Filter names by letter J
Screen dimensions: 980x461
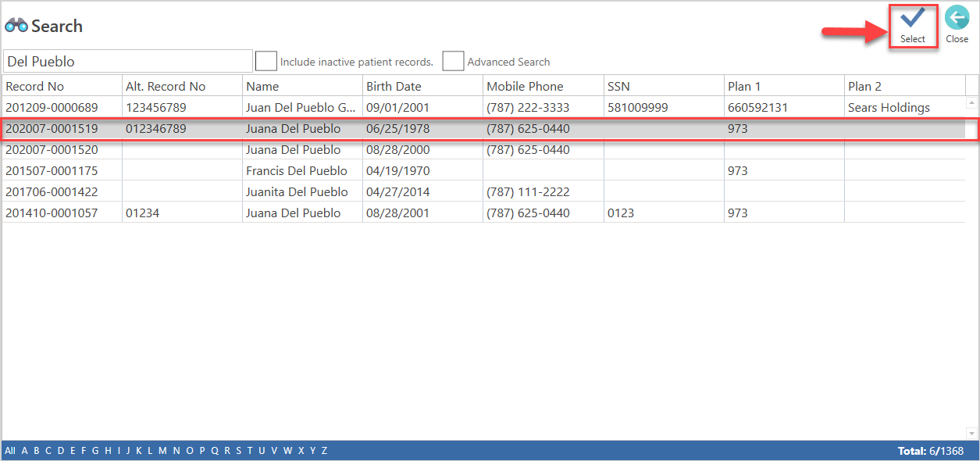pos(129,451)
